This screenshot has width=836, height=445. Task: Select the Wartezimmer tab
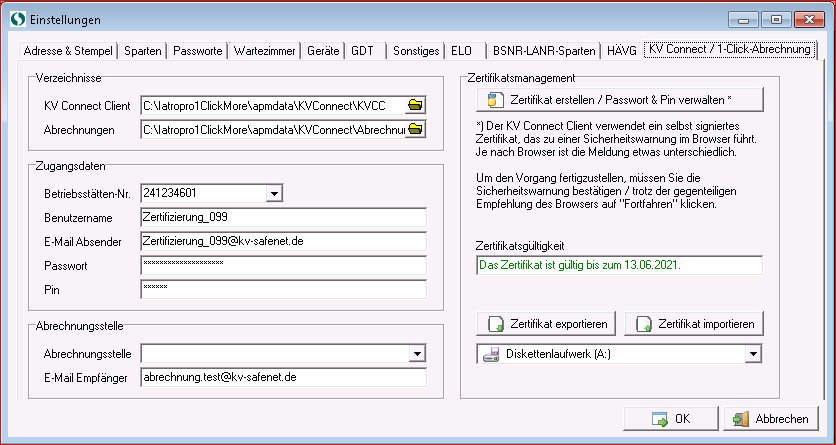[262, 49]
